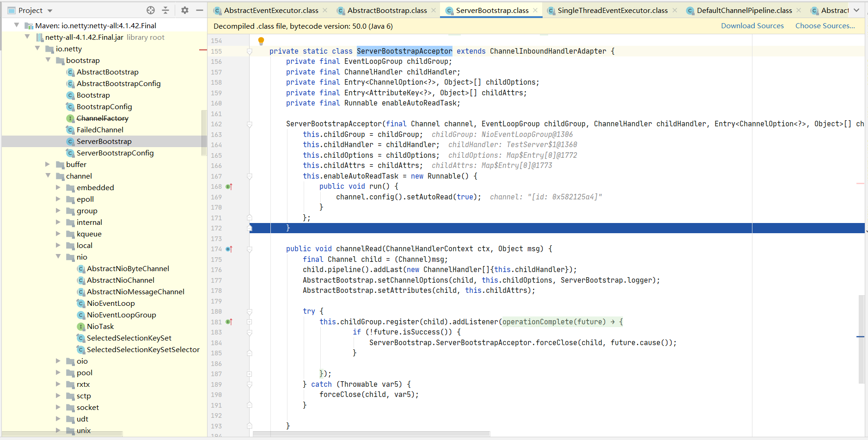
Task: Open the Project view dropdown
Action: click(50, 11)
